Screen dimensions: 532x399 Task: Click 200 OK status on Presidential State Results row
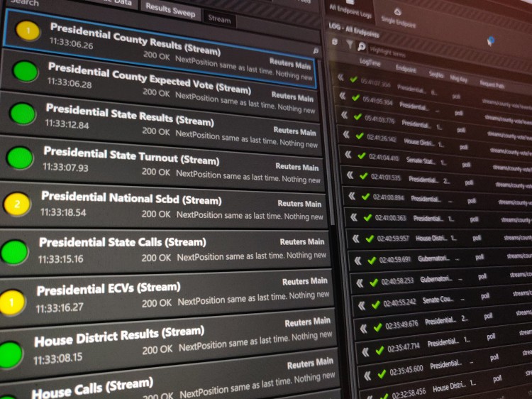tap(156, 131)
